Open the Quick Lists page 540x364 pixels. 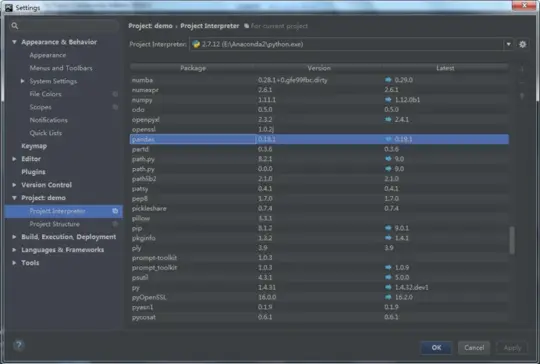46,133
